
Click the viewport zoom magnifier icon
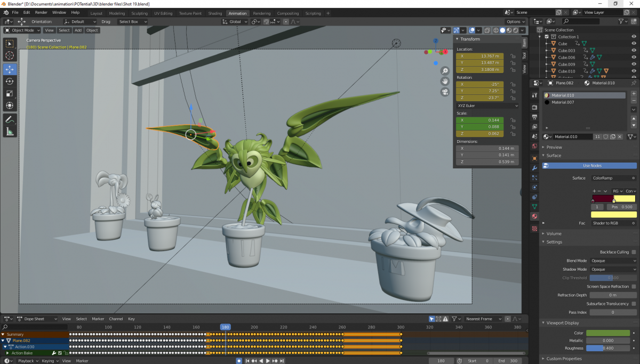(445, 71)
